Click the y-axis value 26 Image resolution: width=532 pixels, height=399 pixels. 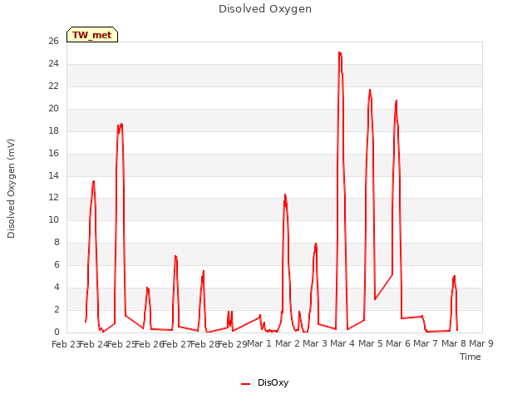click(x=53, y=41)
